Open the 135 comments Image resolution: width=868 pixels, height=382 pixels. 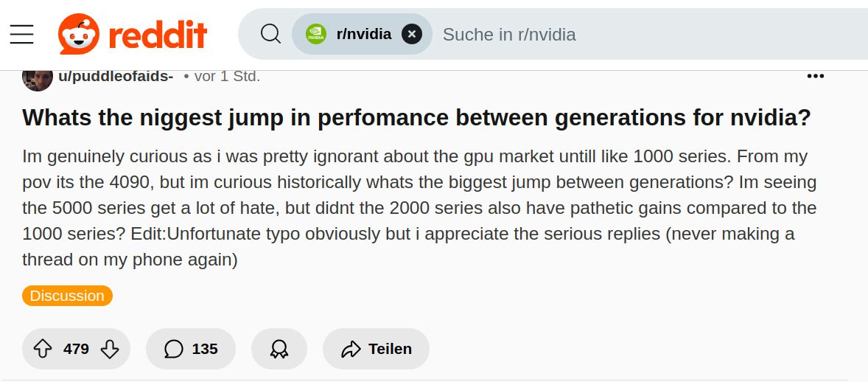point(191,349)
